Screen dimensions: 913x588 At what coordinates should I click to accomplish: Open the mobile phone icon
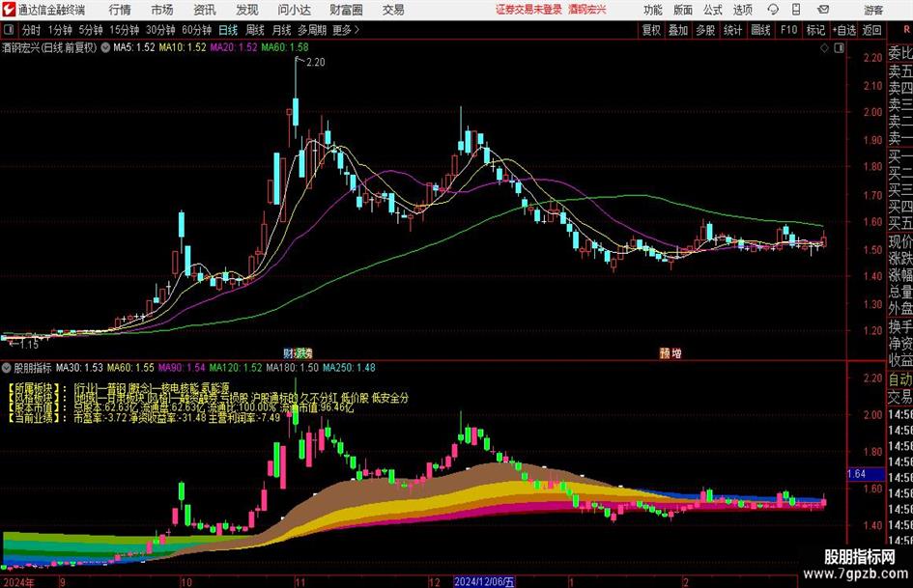(x=796, y=10)
